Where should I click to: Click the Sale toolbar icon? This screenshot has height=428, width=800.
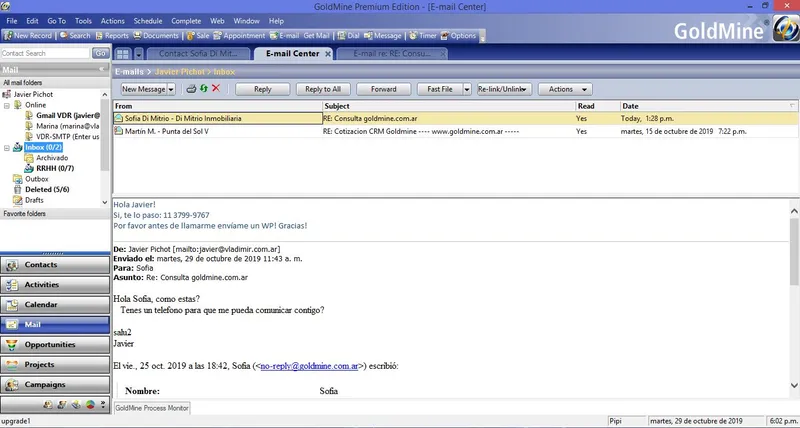point(198,36)
